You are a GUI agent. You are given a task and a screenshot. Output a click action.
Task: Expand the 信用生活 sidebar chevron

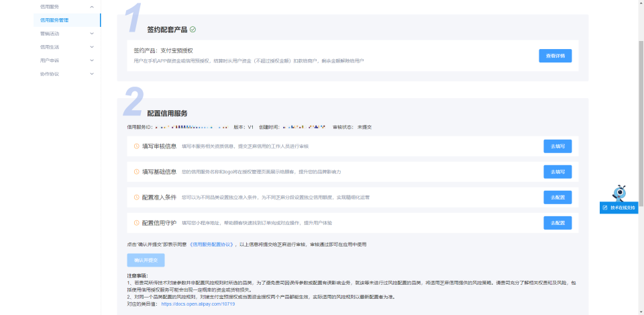(92, 47)
